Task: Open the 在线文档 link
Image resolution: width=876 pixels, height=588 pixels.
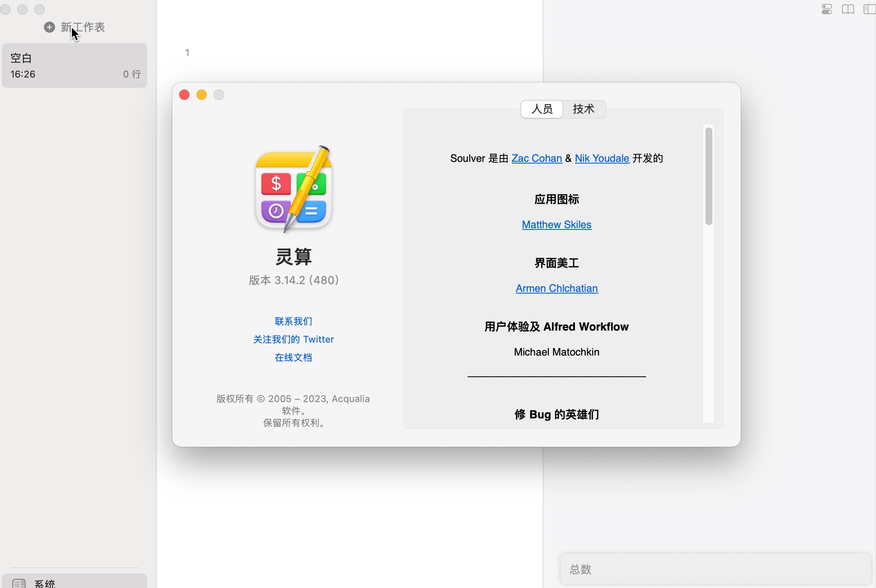Action: pos(293,357)
